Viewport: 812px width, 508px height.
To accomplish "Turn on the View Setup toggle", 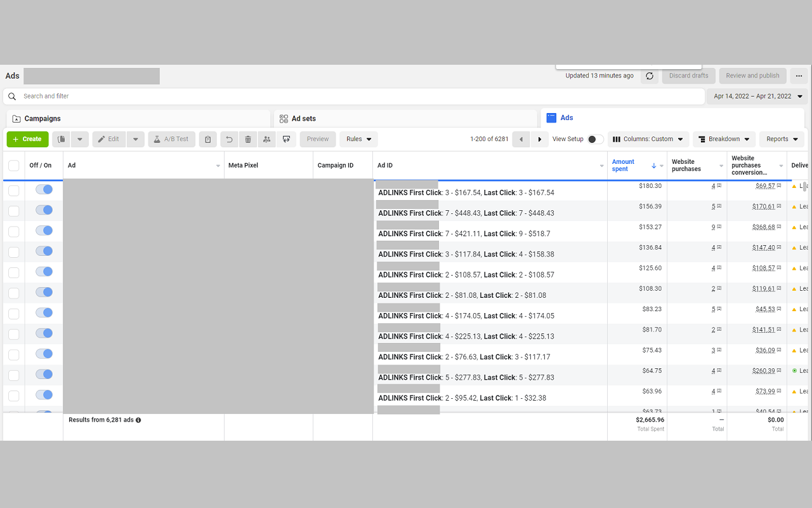I will click(x=595, y=139).
